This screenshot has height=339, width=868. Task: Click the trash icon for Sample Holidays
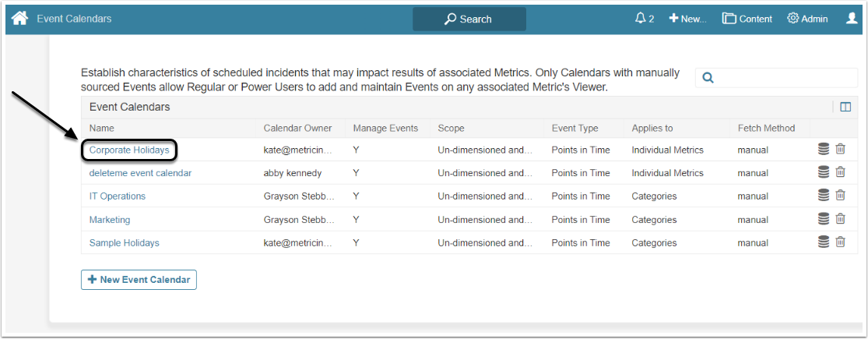(841, 242)
